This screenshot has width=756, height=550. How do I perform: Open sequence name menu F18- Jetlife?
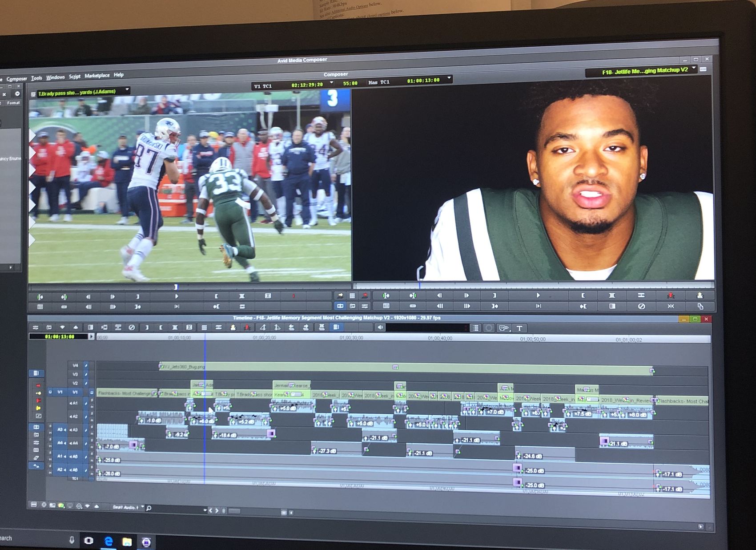642,71
